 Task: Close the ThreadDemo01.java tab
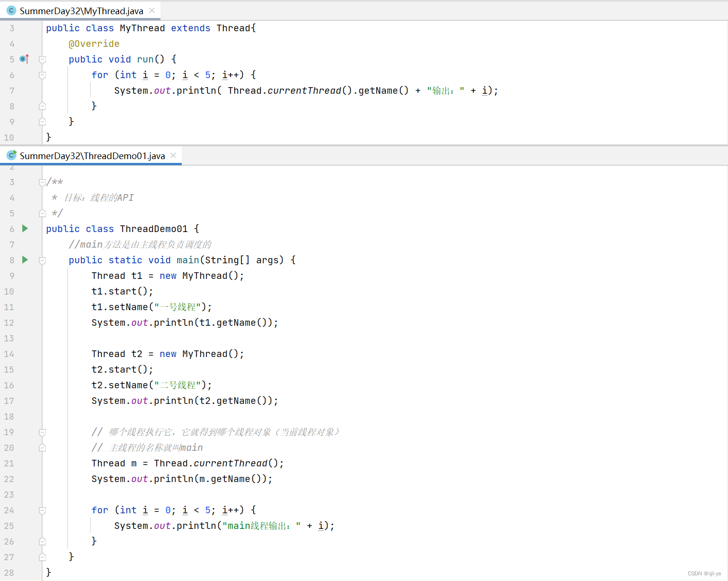coord(173,155)
